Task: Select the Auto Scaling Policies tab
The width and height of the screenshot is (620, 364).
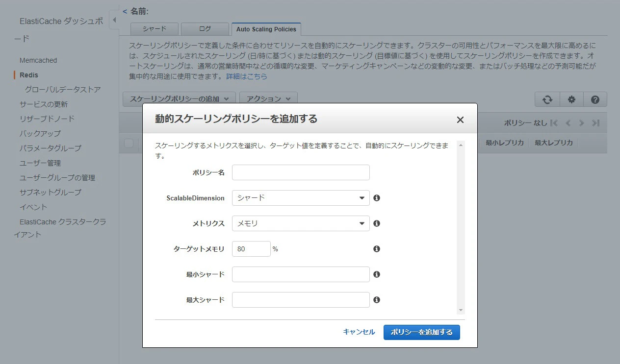Action: click(x=266, y=29)
